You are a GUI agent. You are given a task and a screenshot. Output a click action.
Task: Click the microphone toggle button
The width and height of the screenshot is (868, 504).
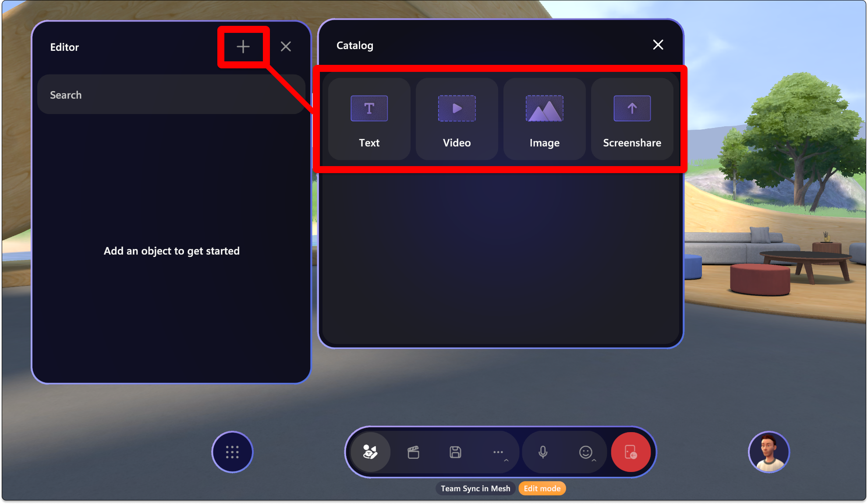coord(542,451)
